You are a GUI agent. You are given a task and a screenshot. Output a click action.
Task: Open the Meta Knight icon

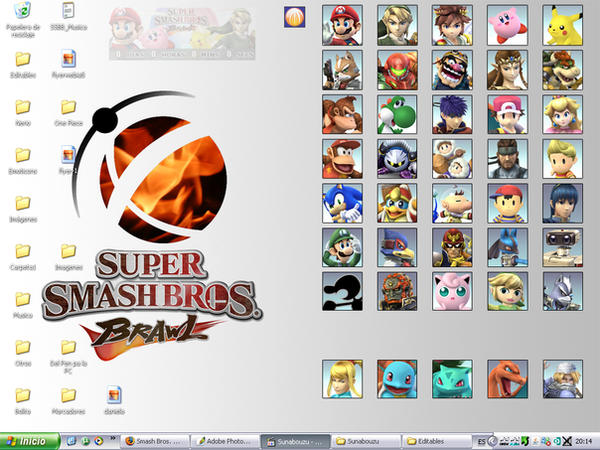(x=397, y=159)
